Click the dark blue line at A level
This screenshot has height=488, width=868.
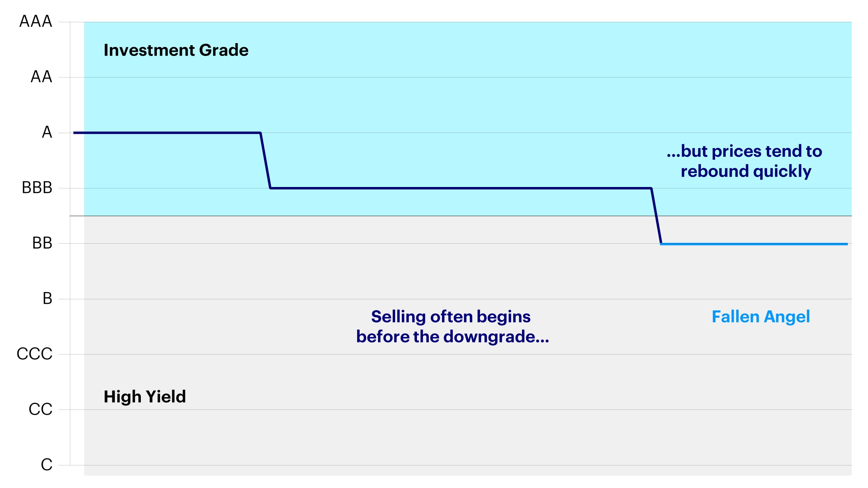167,133
